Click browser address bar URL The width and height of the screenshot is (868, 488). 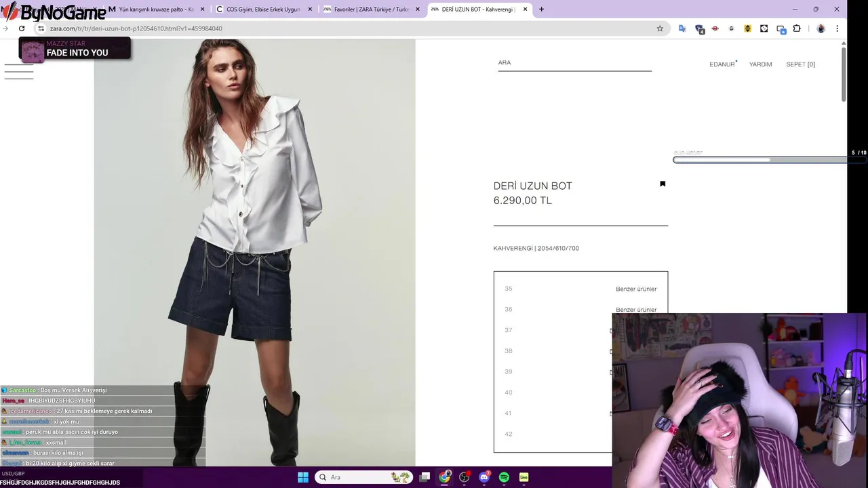pyautogui.click(x=136, y=28)
